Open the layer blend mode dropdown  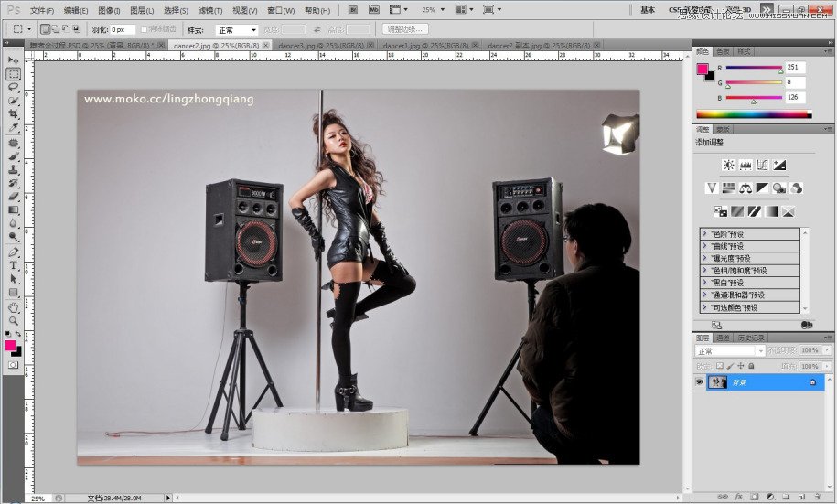(x=730, y=350)
